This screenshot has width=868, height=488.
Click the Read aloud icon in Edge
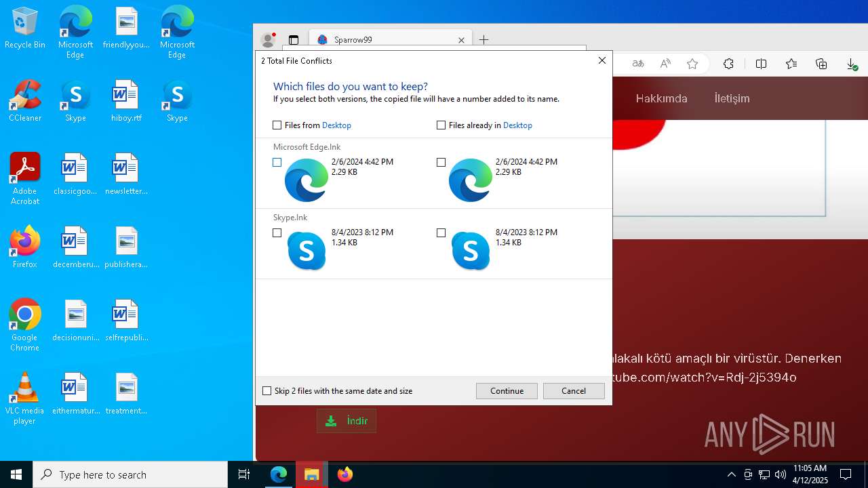tap(665, 64)
